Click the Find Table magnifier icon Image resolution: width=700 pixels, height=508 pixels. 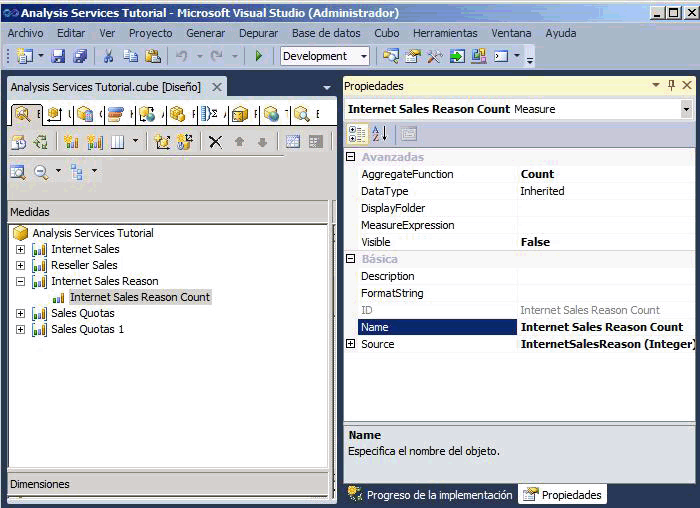(18, 172)
